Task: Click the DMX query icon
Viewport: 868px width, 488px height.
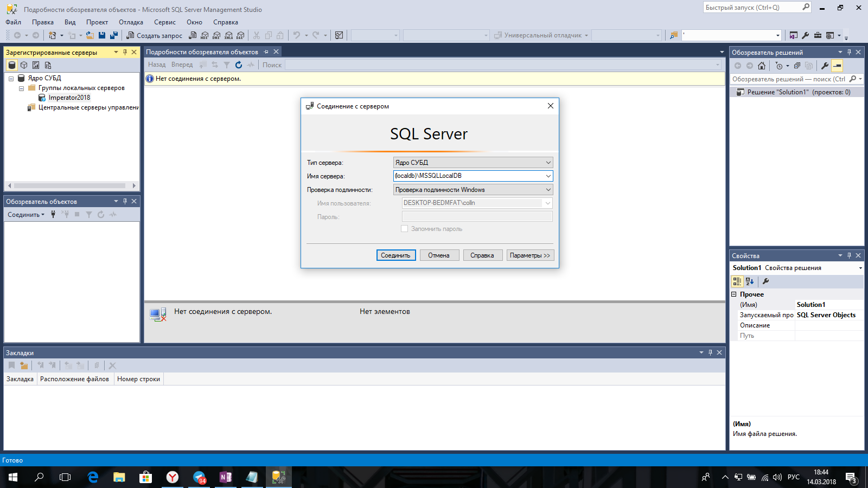Action: (216, 35)
